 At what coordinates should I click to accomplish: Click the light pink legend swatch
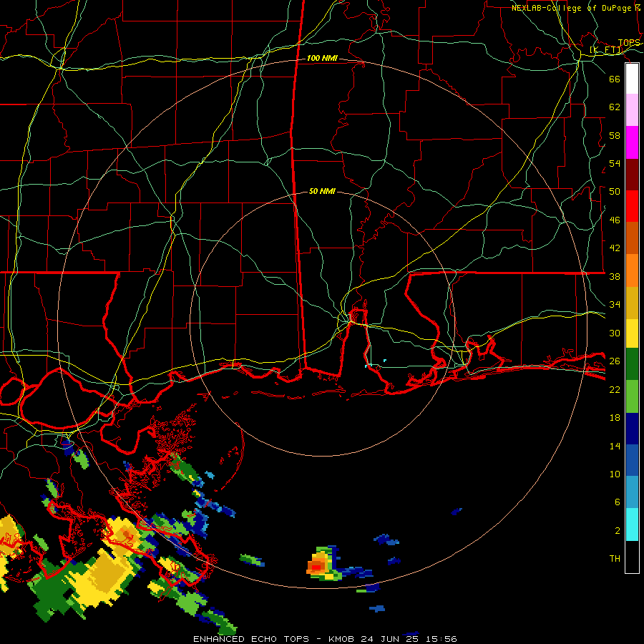coord(632,110)
